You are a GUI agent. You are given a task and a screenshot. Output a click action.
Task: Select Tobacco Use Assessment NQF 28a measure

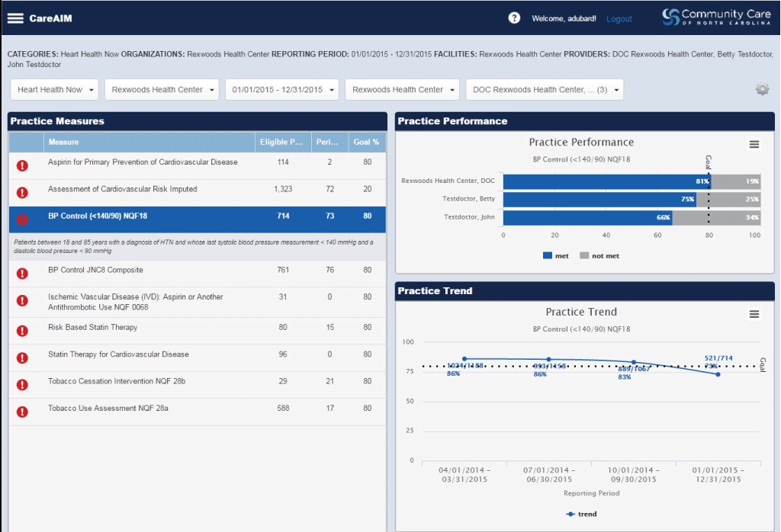(x=198, y=412)
